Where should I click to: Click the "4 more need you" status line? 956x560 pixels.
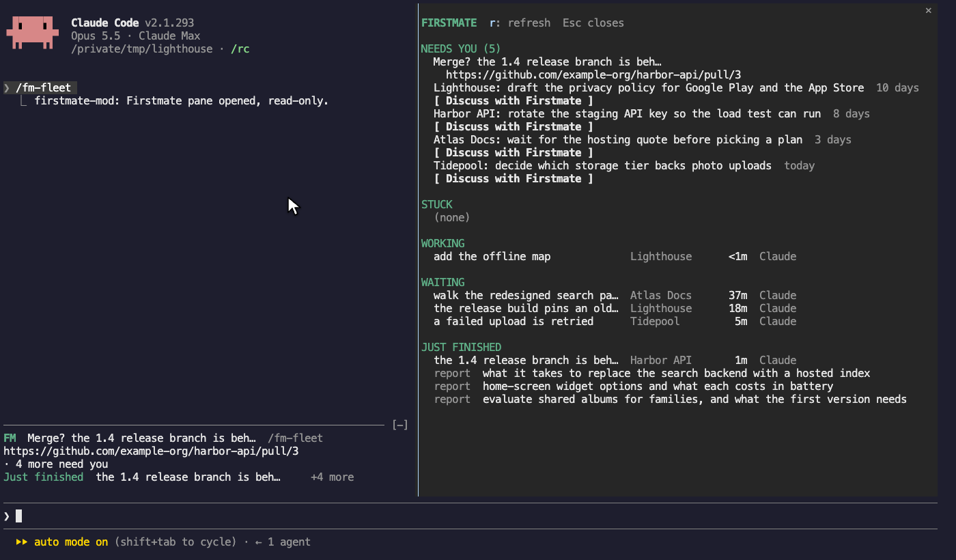point(55,464)
